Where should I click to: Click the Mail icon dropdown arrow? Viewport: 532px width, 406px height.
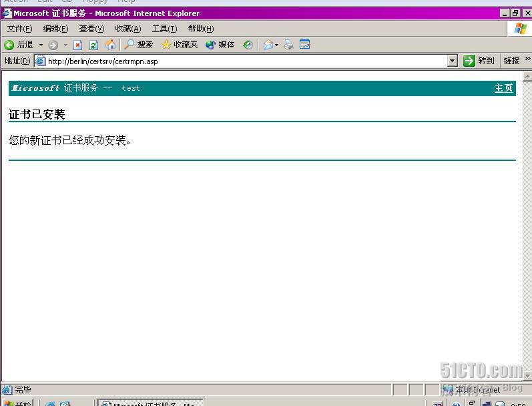(x=276, y=45)
